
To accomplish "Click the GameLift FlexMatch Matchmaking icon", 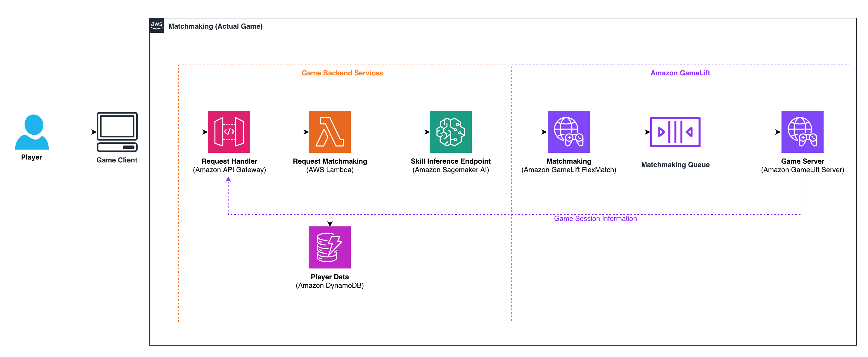I will click(568, 132).
